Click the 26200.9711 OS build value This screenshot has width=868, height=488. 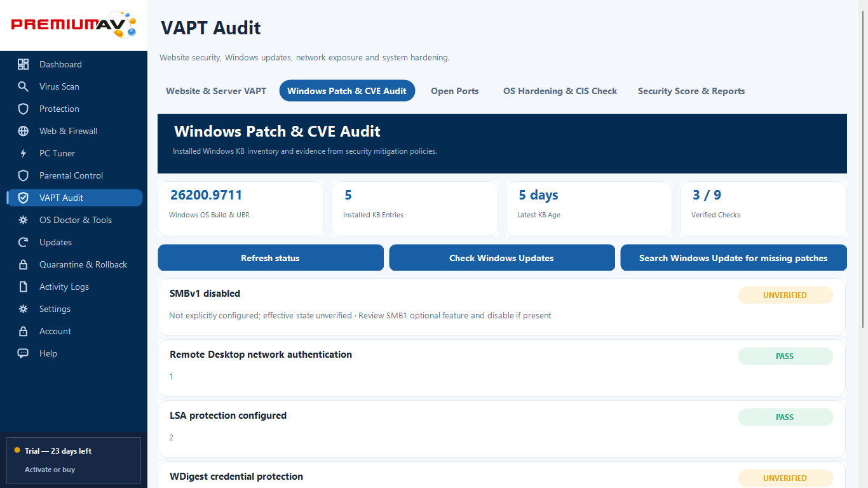click(206, 195)
